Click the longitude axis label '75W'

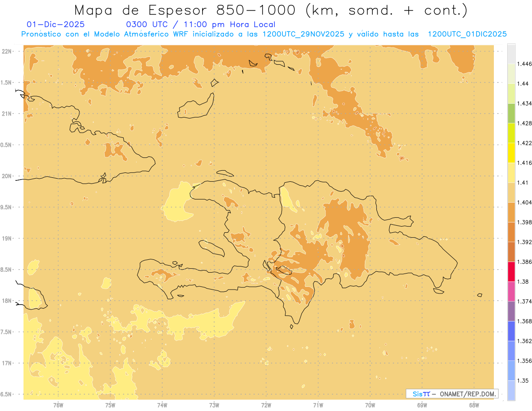[110, 405]
